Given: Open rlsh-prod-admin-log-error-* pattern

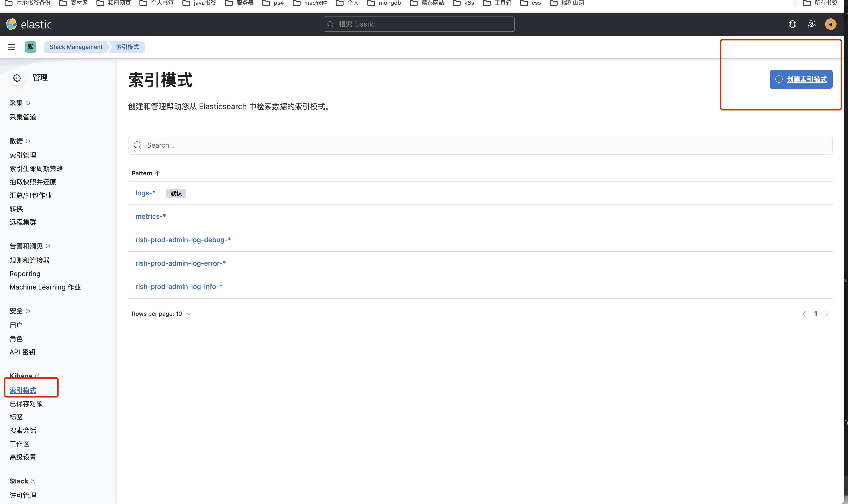Looking at the screenshot, I should click(181, 263).
